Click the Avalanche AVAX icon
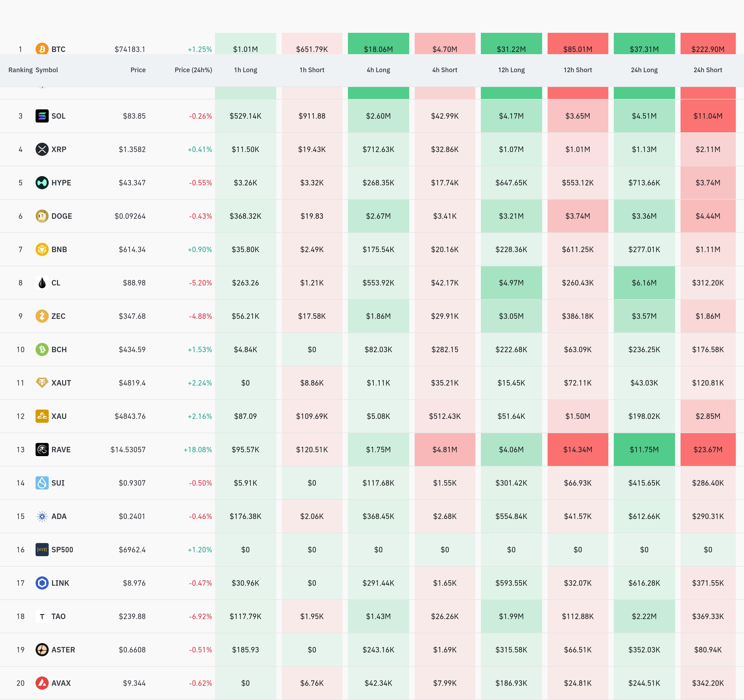The width and height of the screenshot is (744, 700). (42, 683)
